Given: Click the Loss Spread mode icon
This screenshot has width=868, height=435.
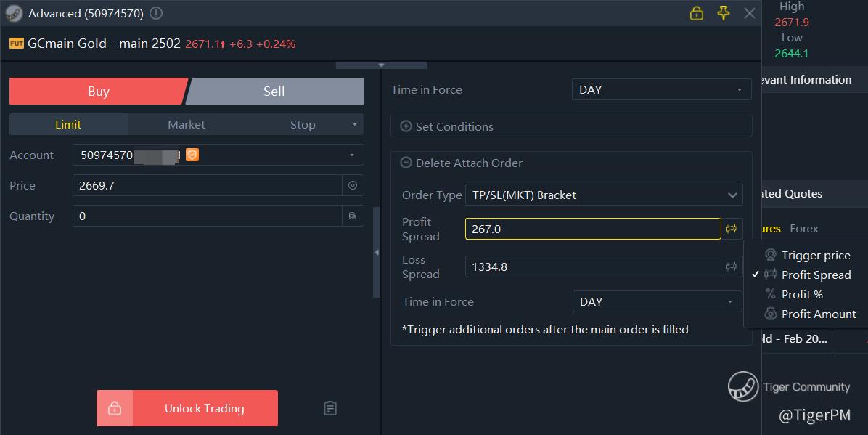Looking at the screenshot, I should click(x=732, y=267).
